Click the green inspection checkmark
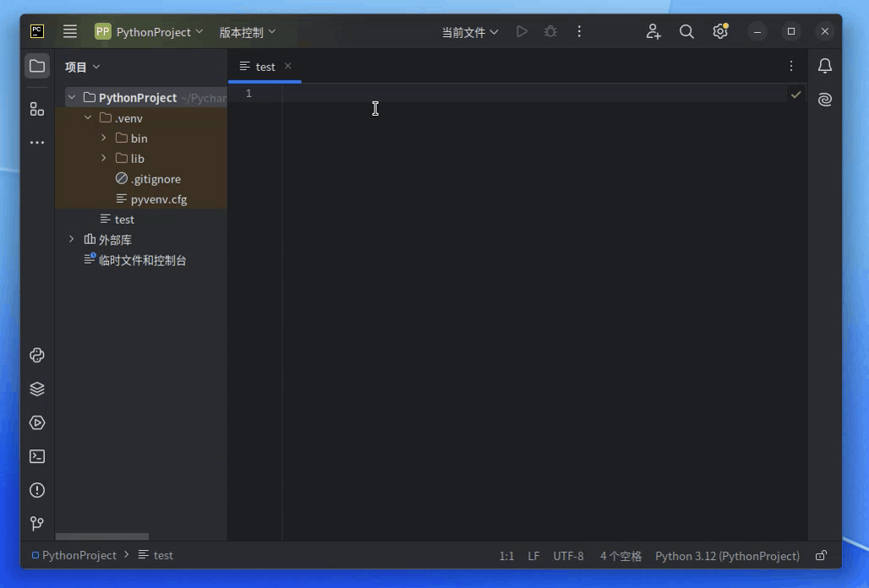 click(795, 95)
